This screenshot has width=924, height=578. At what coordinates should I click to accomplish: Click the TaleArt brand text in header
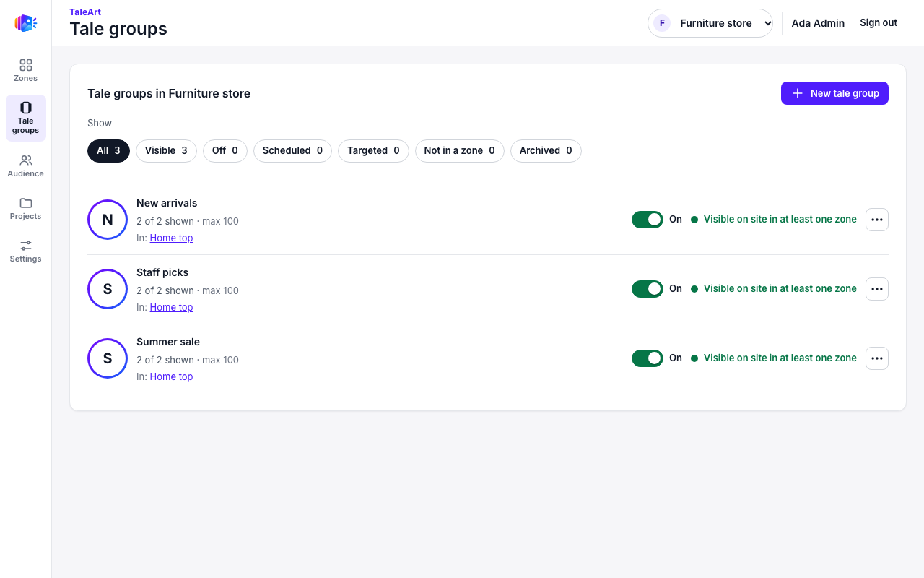coord(85,12)
